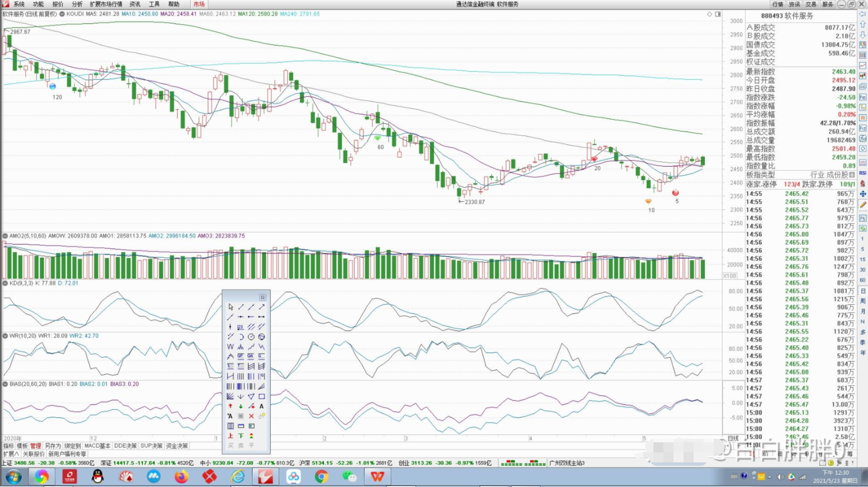The width and height of the screenshot is (868, 487).
Task: Select the text annotation 'A' tool
Action: pos(261,406)
